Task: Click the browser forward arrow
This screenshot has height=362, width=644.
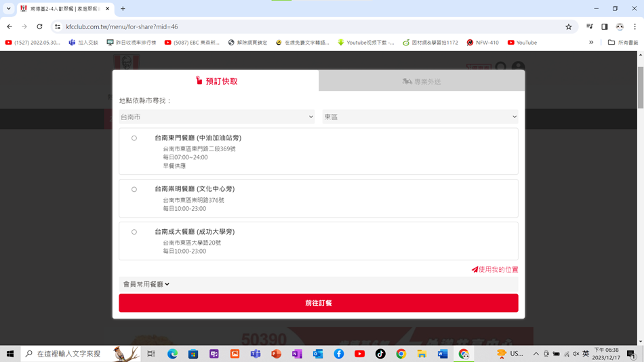Action: (x=24, y=26)
